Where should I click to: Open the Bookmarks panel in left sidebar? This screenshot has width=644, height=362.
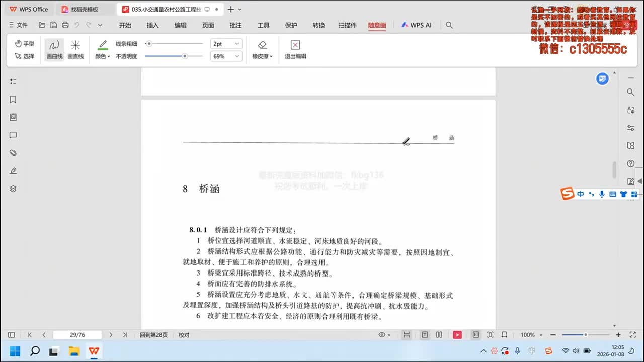click(13, 100)
